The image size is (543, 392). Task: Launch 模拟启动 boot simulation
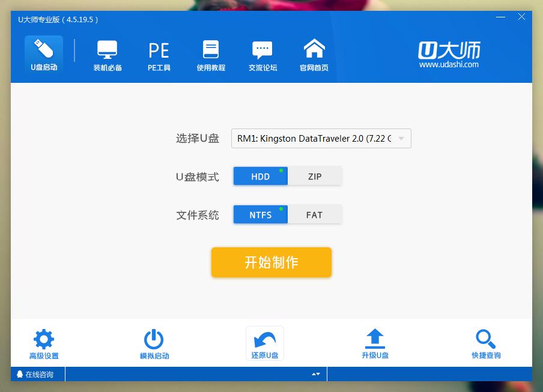[x=153, y=343]
